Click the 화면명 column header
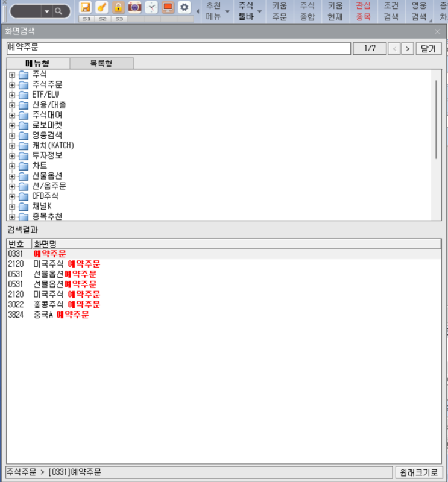This screenshot has height=482, width=448. 236,244
